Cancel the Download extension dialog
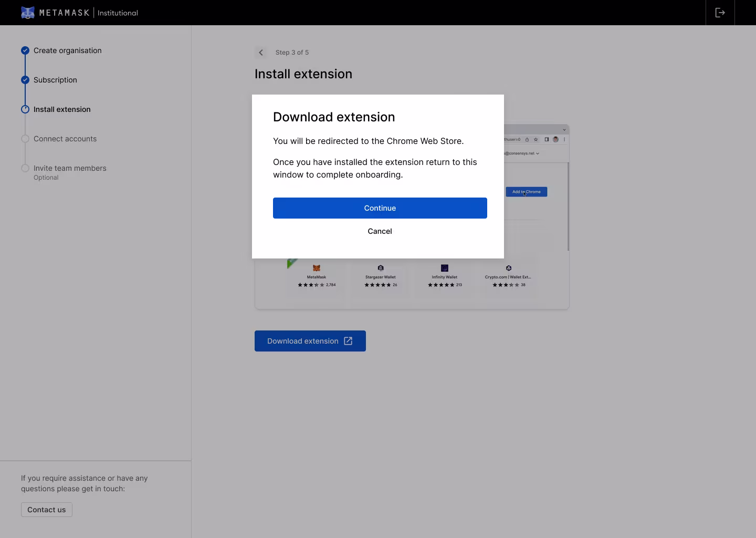Image resolution: width=756 pixels, height=538 pixels. 380,231
